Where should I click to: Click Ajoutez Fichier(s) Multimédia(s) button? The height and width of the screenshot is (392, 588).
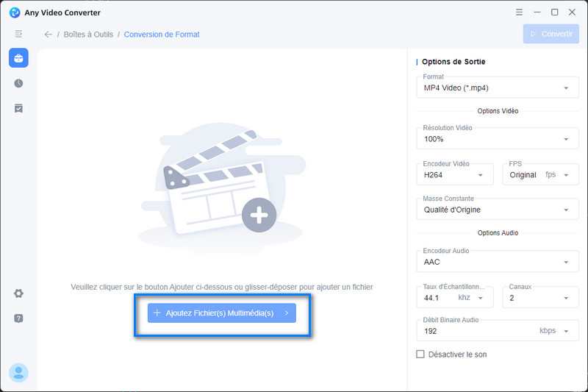[x=222, y=313]
